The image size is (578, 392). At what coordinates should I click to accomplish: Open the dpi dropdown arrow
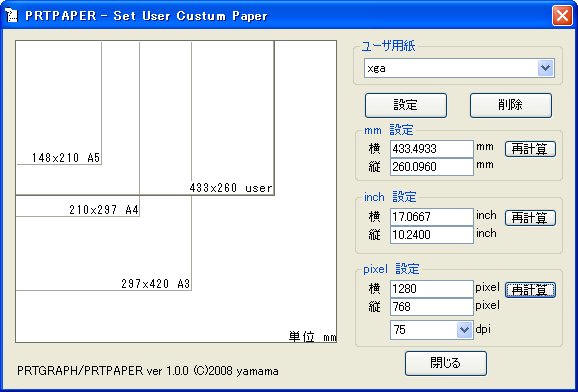point(464,330)
